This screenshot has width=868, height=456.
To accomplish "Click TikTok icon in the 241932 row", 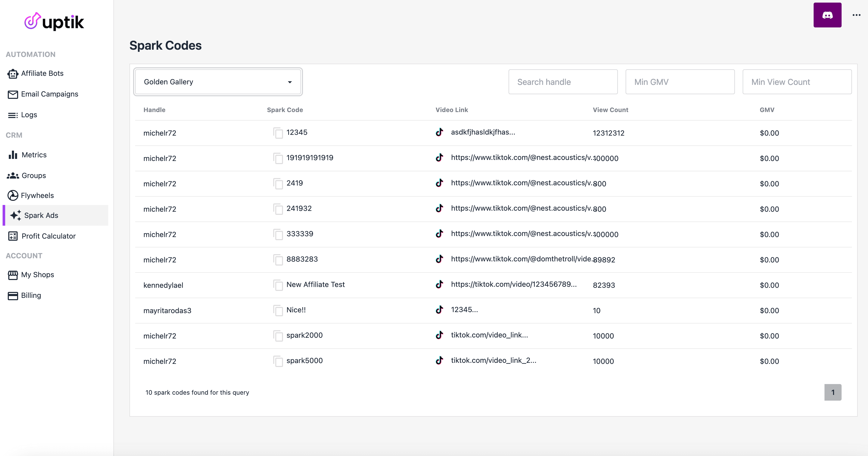I will coord(439,208).
